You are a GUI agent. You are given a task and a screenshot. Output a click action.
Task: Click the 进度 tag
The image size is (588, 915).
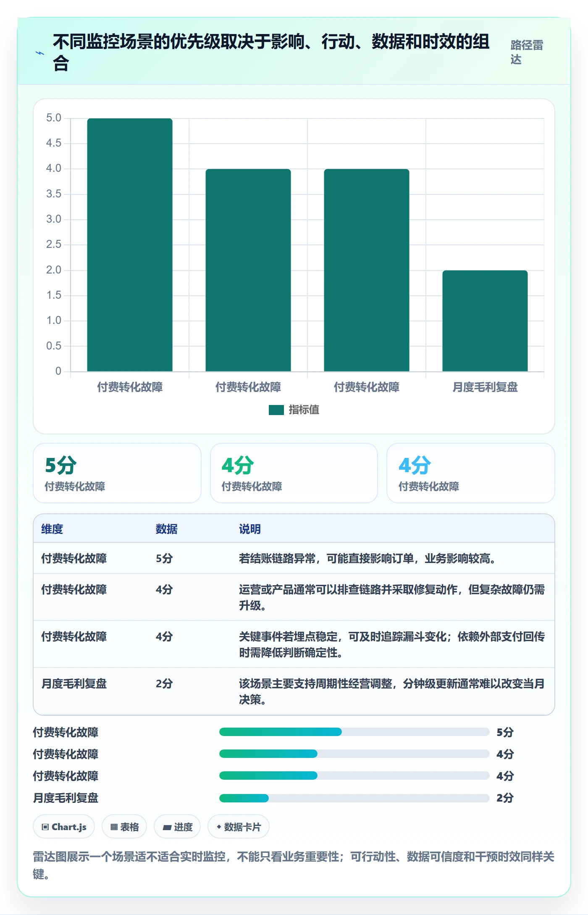click(x=177, y=827)
